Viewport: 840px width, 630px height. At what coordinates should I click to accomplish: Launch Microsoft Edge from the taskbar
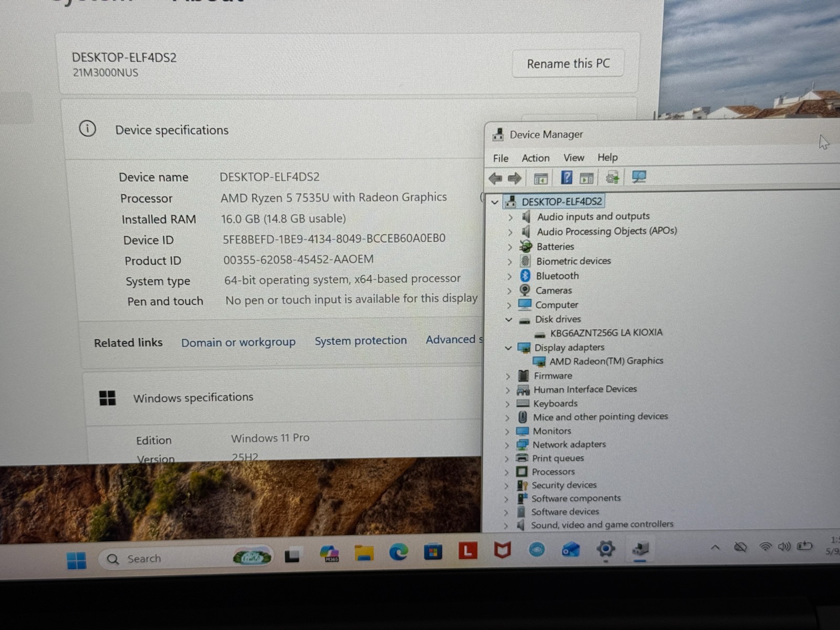click(x=398, y=552)
